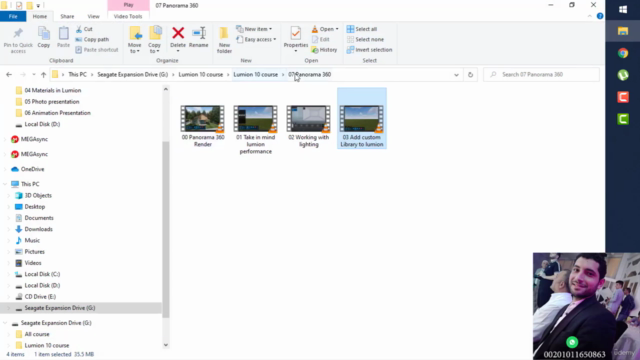Open 04 Materials in Lumion folder
Screen dimensions: 640x360
pos(53,90)
